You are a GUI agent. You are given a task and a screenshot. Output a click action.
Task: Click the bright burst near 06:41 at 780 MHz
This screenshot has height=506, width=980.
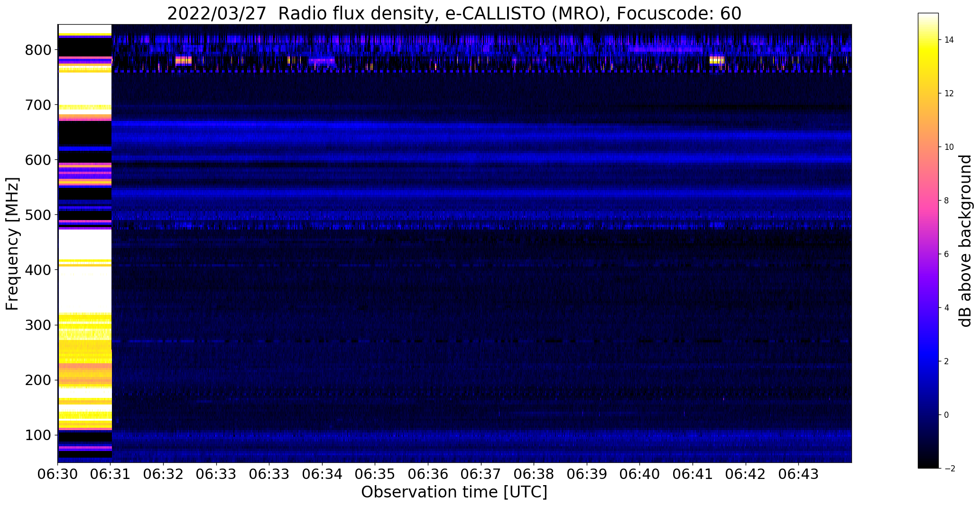click(717, 60)
